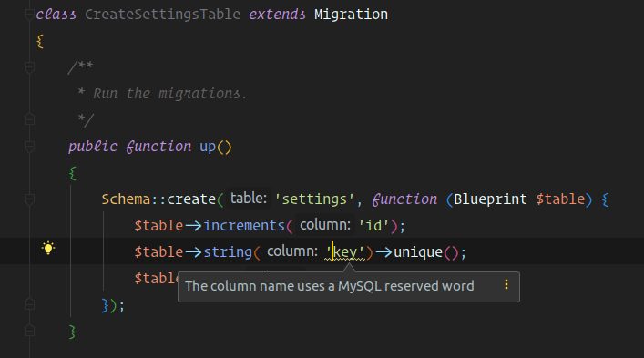Click the Migration parent class name
The image size is (644, 358).
pos(351,15)
